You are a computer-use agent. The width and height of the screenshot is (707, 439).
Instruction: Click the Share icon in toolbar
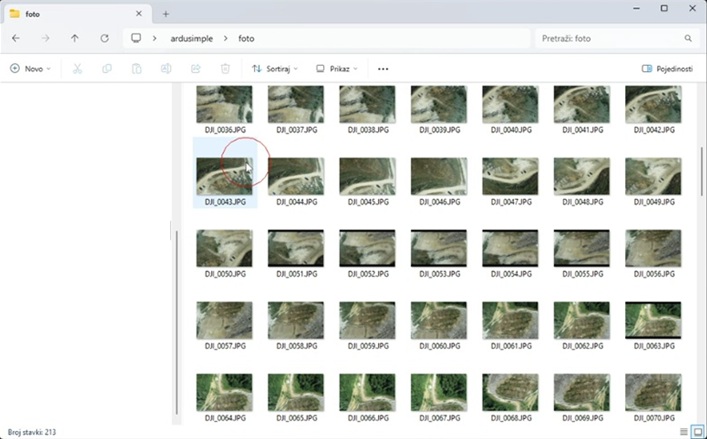pos(196,69)
